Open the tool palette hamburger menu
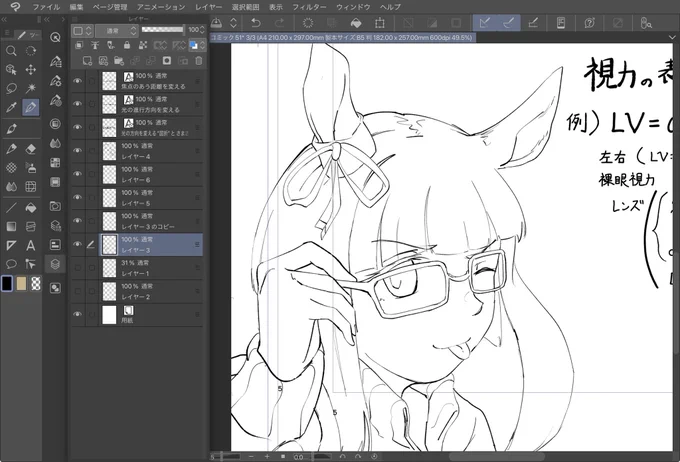Image resolution: width=680 pixels, height=462 pixels. (x=7, y=33)
